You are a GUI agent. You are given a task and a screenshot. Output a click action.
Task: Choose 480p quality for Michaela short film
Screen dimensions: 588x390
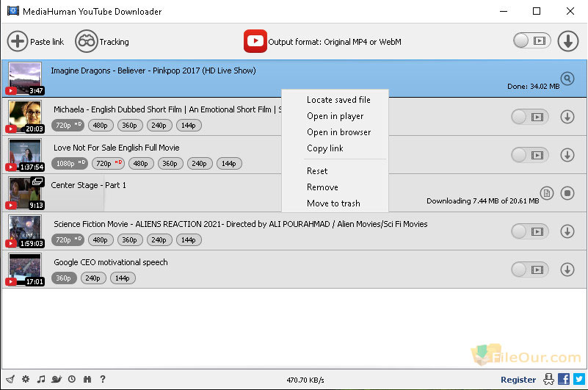tap(100, 126)
